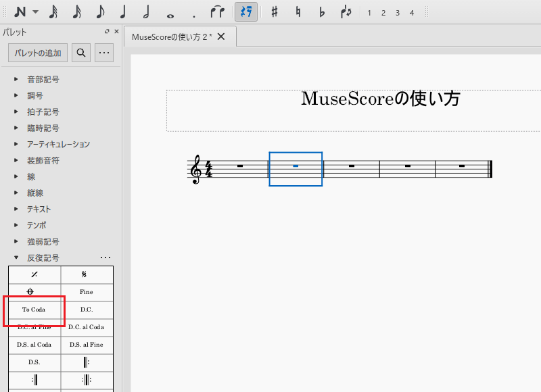541x392 pixels.
Task: Toggle note input mode (N icon)
Action: [x=20, y=12]
